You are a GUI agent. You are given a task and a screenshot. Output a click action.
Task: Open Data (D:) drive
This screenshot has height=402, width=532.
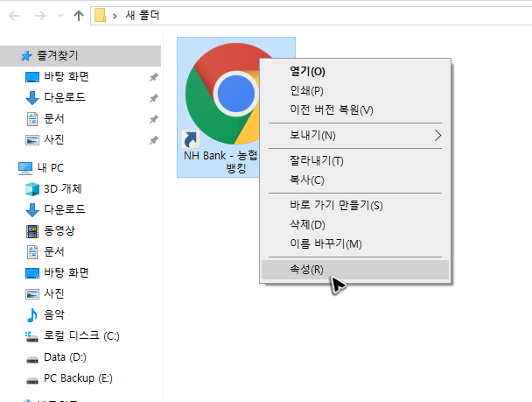click(x=65, y=357)
